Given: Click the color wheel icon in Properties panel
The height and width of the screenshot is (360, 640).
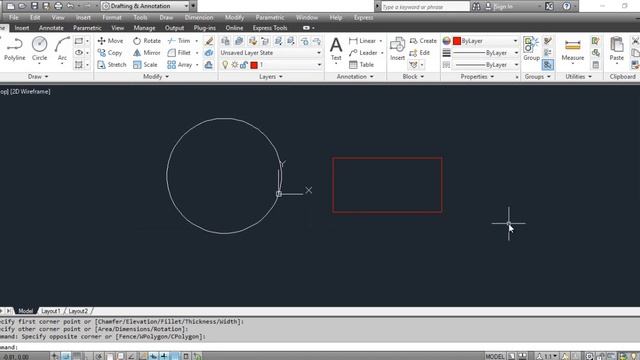Looking at the screenshot, I should [446, 41].
